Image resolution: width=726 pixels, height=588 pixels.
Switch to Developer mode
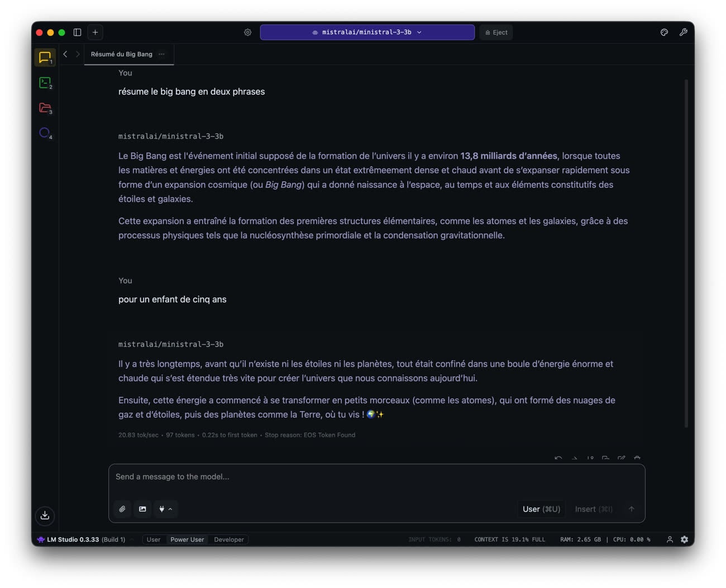coord(229,539)
